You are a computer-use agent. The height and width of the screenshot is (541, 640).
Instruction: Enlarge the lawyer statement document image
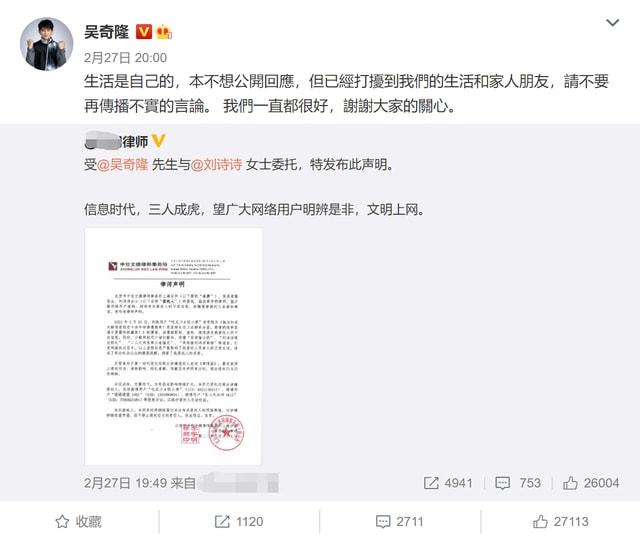(x=173, y=347)
